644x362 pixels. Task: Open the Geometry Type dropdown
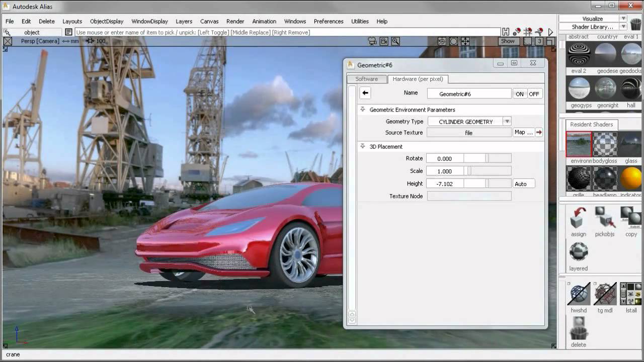507,121
